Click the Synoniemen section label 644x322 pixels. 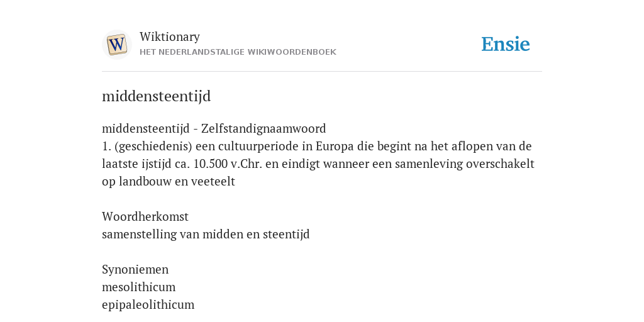pos(135,269)
